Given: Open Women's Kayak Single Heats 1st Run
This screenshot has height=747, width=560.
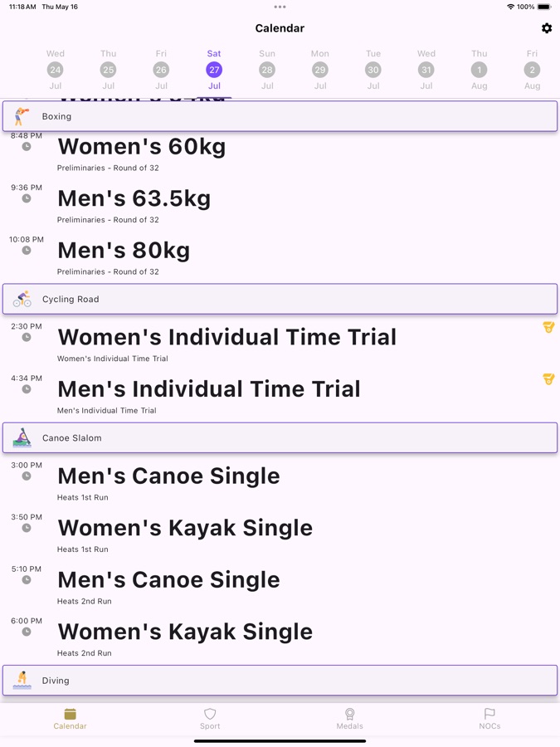Looking at the screenshot, I should click(x=185, y=529).
